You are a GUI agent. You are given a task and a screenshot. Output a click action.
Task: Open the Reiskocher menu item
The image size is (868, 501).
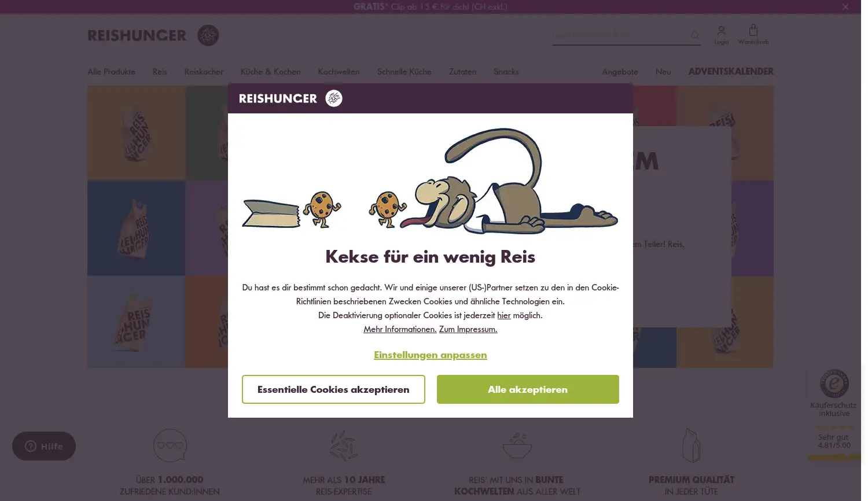pyautogui.click(x=204, y=72)
